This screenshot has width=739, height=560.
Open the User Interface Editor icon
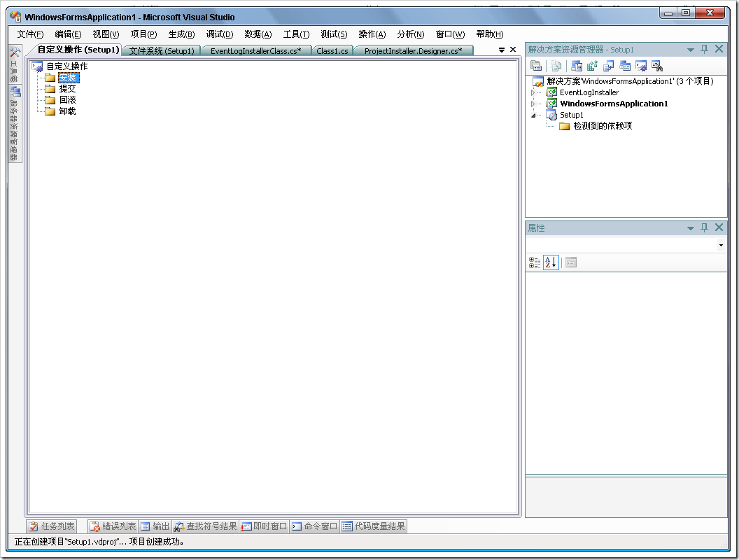point(625,66)
